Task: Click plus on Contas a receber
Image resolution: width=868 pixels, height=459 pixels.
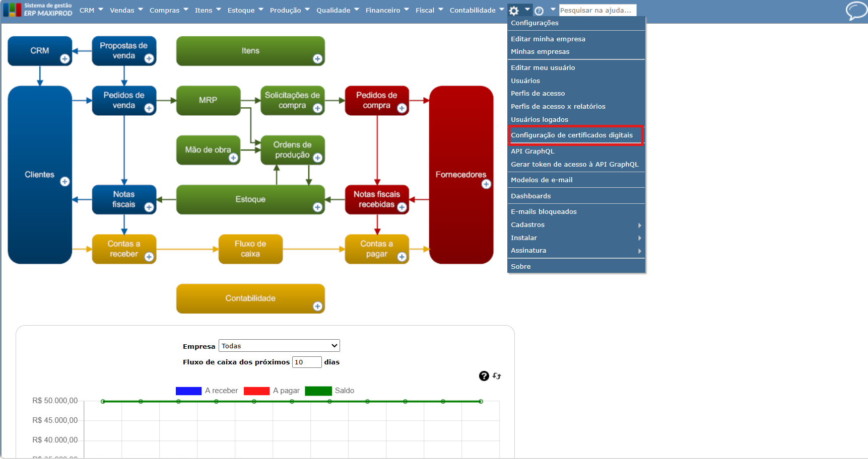Action: click(x=149, y=257)
